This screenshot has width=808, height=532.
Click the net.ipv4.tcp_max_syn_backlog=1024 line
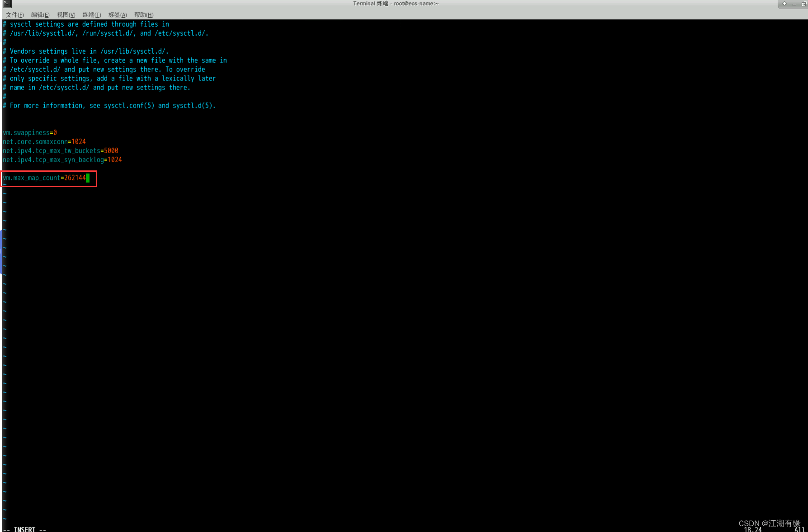(x=62, y=160)
